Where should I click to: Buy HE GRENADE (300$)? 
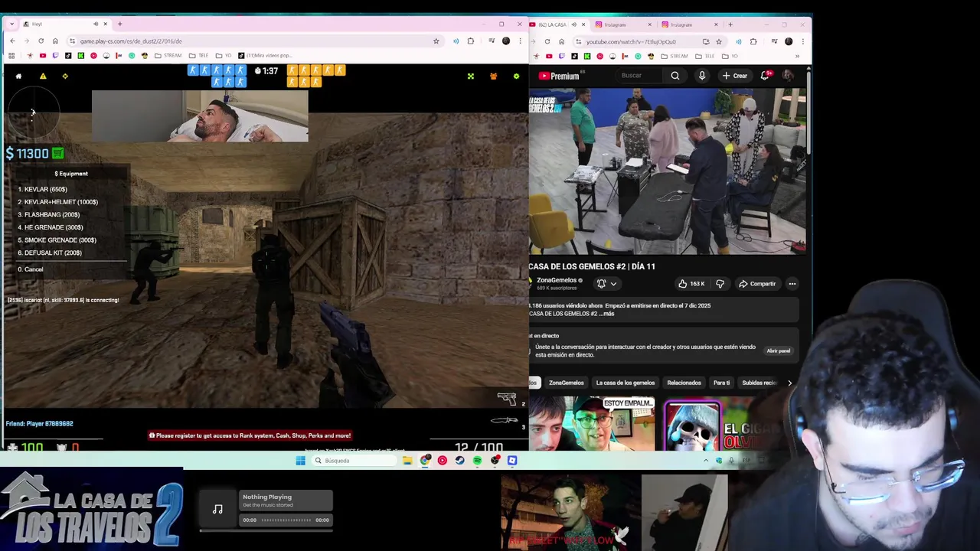[x=51, y=227]
